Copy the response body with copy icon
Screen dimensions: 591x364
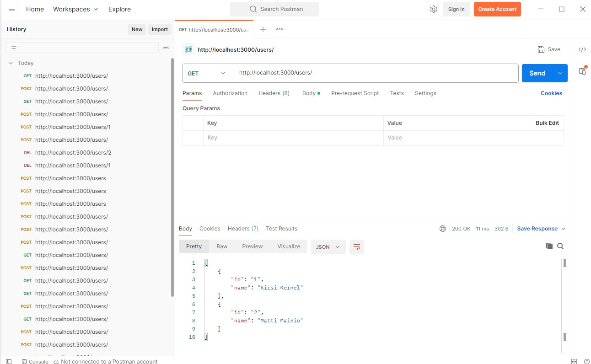(x=549, y=246)
